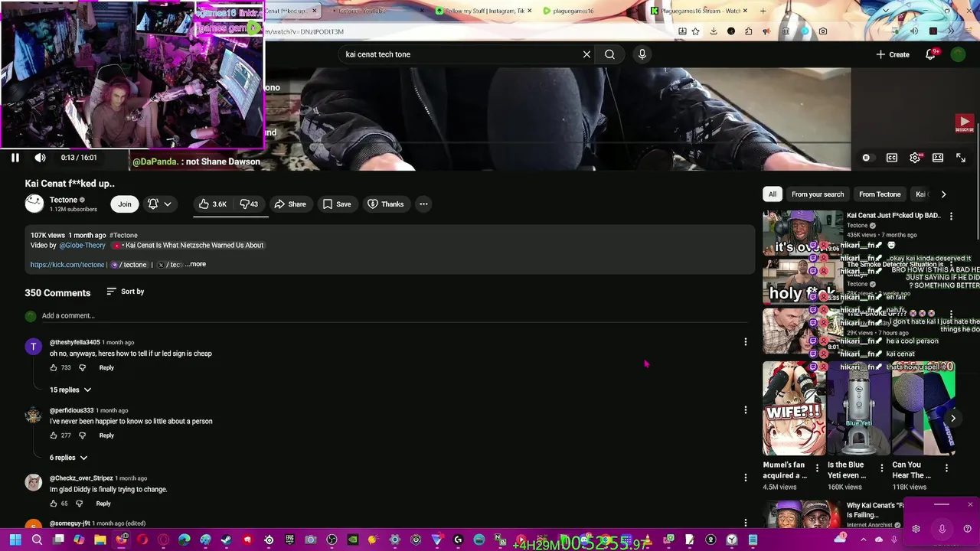The width and height of the screenshot is (980, 551).
Task: Reply to the @theshyfella3405 comment
Action: (106, 368)
